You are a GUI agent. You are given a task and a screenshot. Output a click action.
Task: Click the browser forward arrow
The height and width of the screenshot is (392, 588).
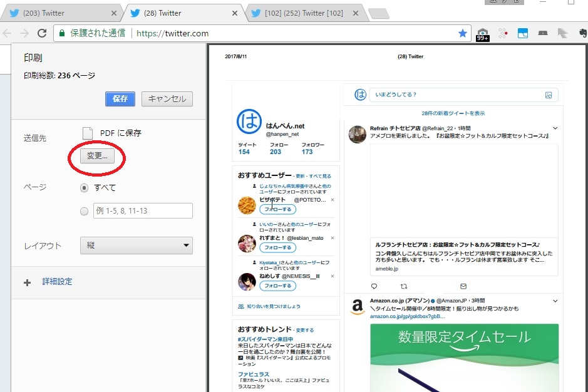pos(24,33)
